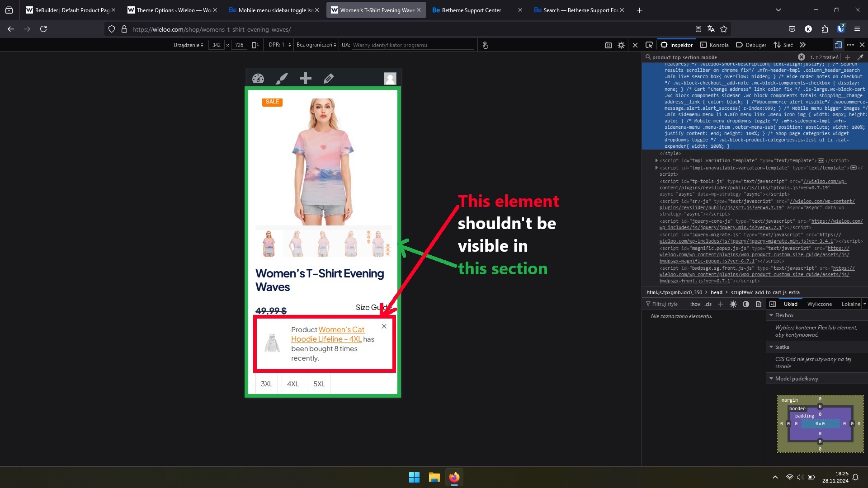Clear the HTML search field
This screenshot has height=488, width=868.
801,57
